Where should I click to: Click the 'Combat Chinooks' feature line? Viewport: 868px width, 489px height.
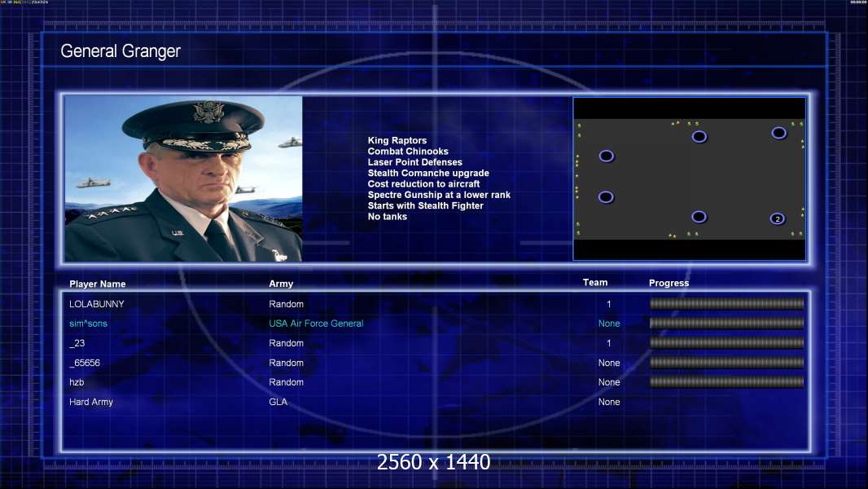(x=408, y=152)
